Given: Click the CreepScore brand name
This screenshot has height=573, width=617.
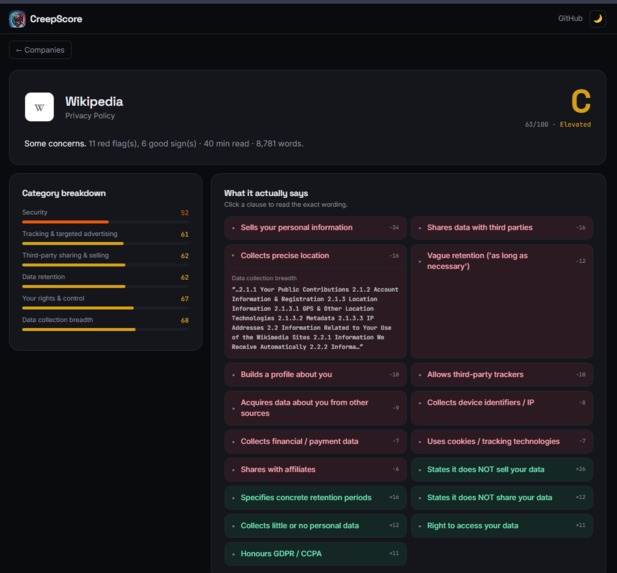Looking at the screenshot, I should 56,19.
